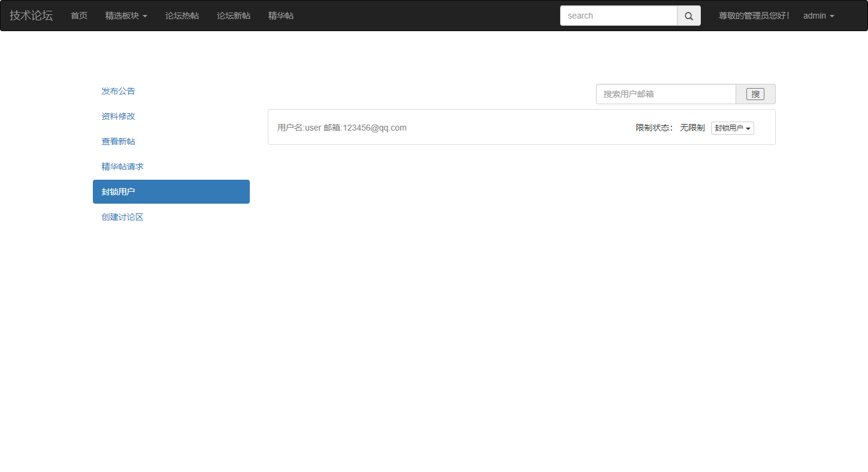Expand 封锁用户 dropdown for user row
Image resolution: width=868 pixels, height=472 pixels.
[733, 128]
